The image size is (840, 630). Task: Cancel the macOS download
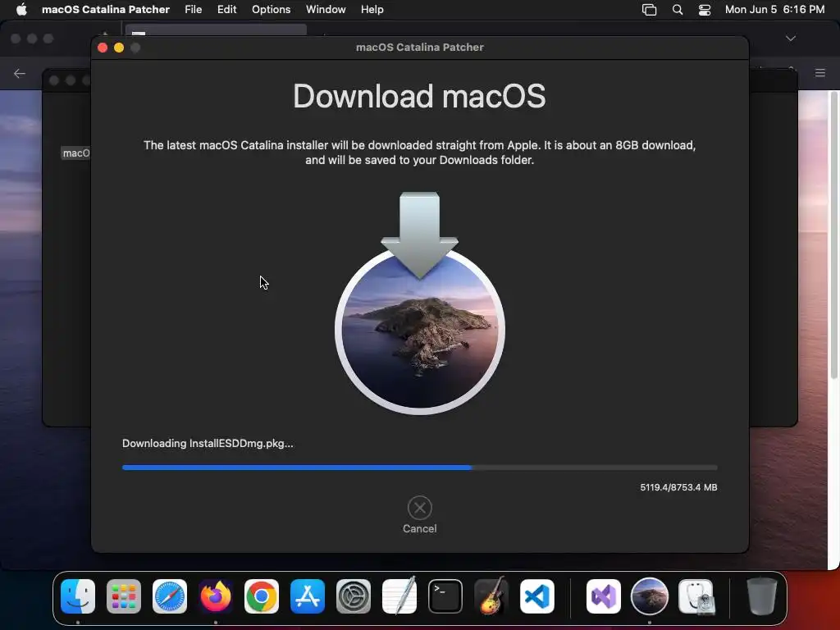(419, 515)
